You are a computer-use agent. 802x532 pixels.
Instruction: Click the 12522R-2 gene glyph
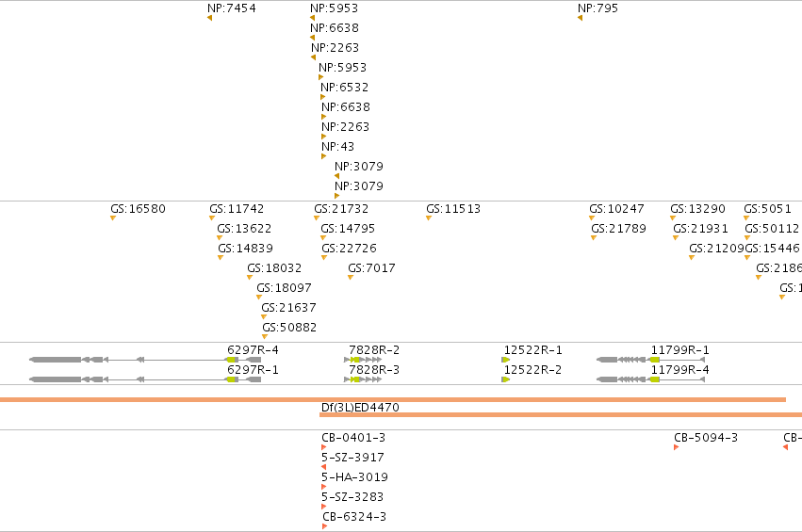pyautogui.click(x=506, y=379)
